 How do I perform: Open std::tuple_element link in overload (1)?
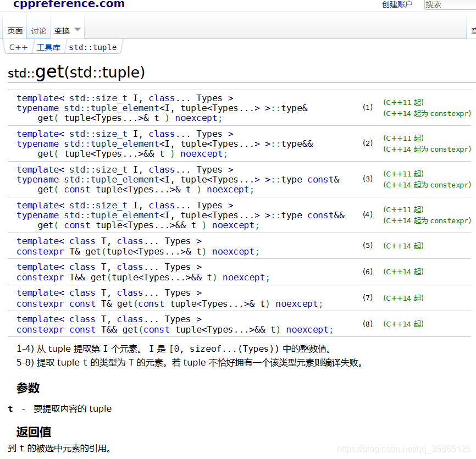pos(112,108)
